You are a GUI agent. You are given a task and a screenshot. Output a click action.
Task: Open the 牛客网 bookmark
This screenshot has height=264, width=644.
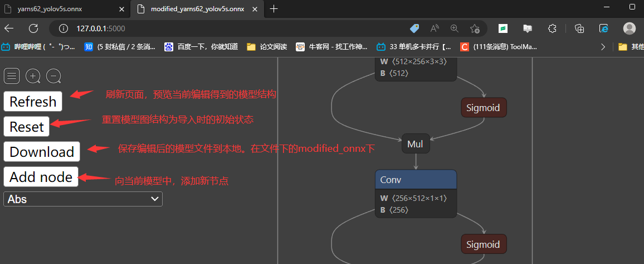(332, 46)
